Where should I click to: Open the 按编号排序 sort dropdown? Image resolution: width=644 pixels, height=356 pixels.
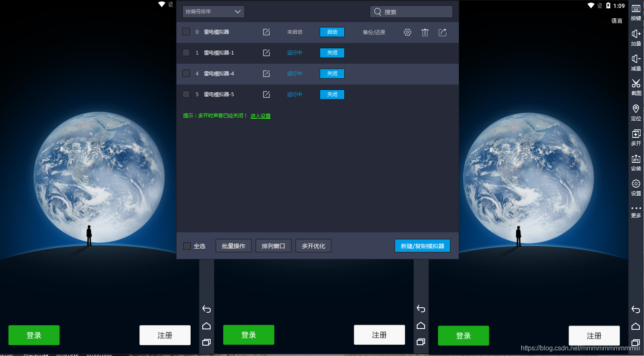[213, 12]
